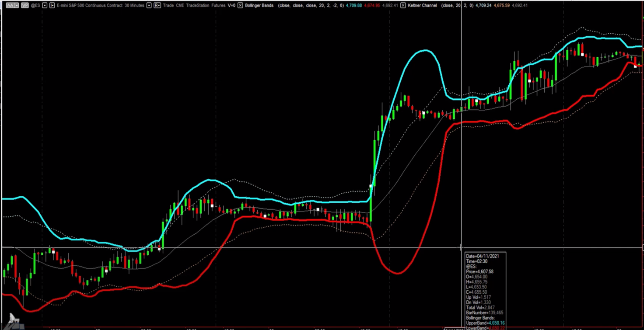
Task: Click the red Bollinger lower value 4,674.95
Action: [x=371, y=6]
